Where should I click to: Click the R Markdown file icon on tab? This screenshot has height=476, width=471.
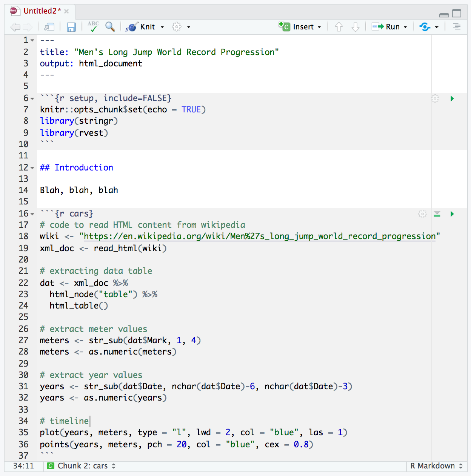(14, 11)
